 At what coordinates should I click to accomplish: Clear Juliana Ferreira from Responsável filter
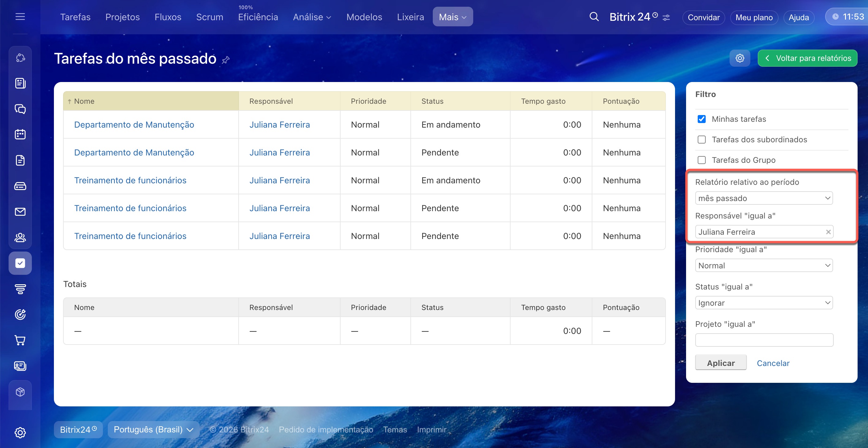tap(828, 232)
